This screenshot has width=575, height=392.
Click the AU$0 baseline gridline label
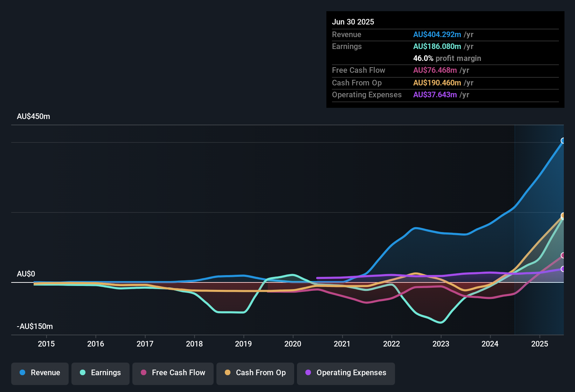pos(26,274)
